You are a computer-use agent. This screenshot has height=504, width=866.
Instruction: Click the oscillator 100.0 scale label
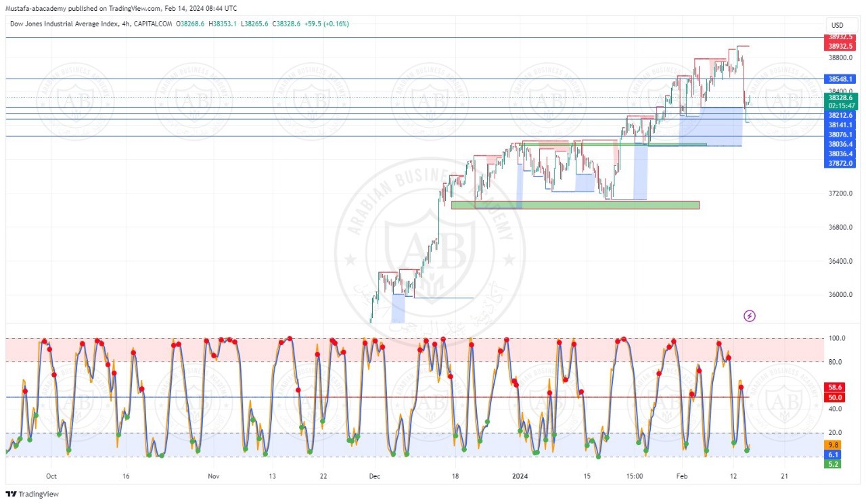pyautogui.click(x=836, y=338)
